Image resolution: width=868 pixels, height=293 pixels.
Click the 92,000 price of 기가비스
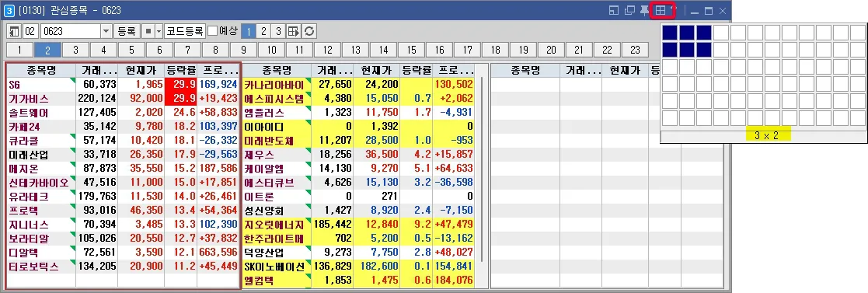click(x=147, y=99)
